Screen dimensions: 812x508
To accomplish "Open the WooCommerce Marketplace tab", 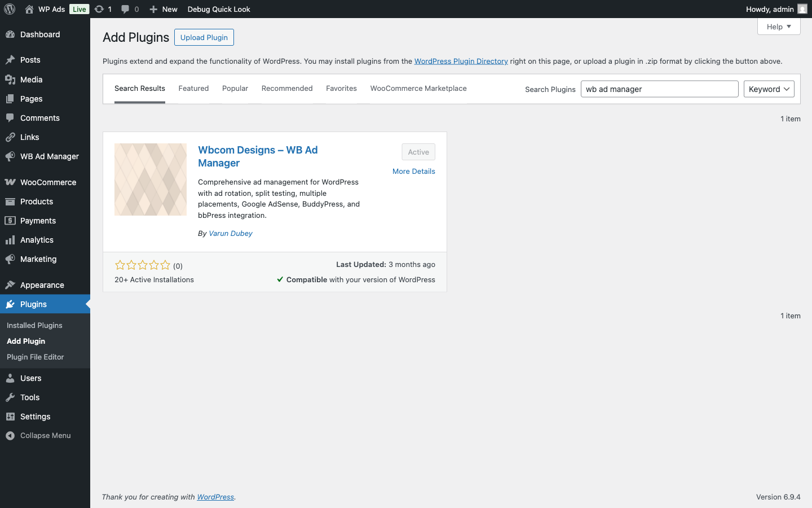I will coord(418,89).
